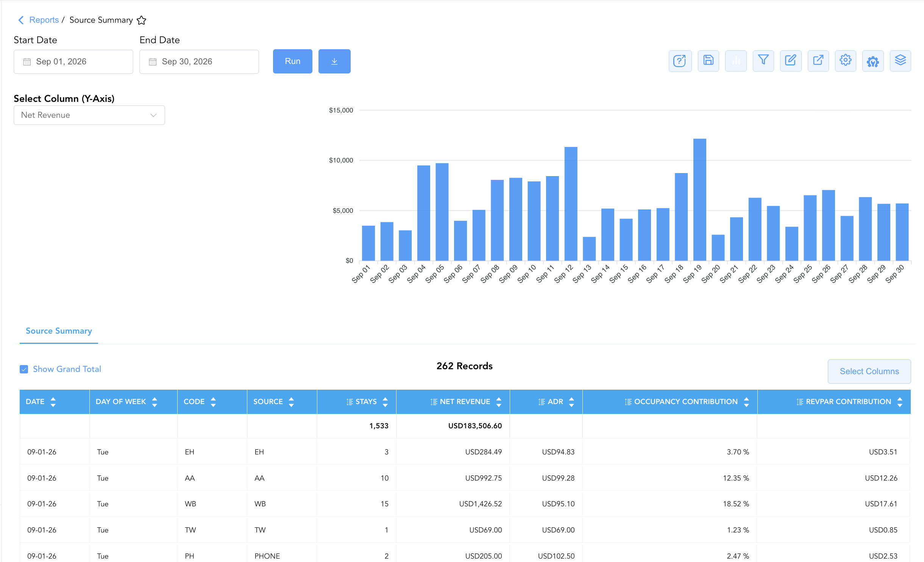This screenshot has width=924, height=562.
Task: Sort by NET REVENUE column arrows
Action: click(x=499, y=402)
